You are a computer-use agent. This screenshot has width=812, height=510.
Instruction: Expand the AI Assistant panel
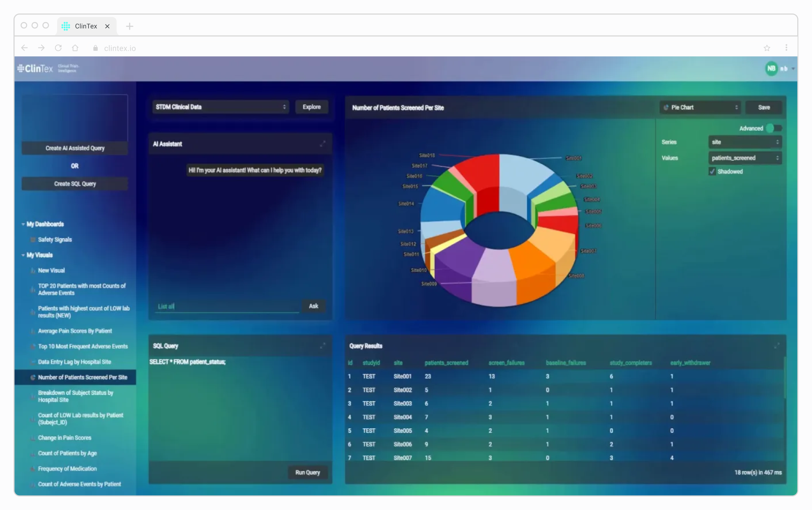323,144
